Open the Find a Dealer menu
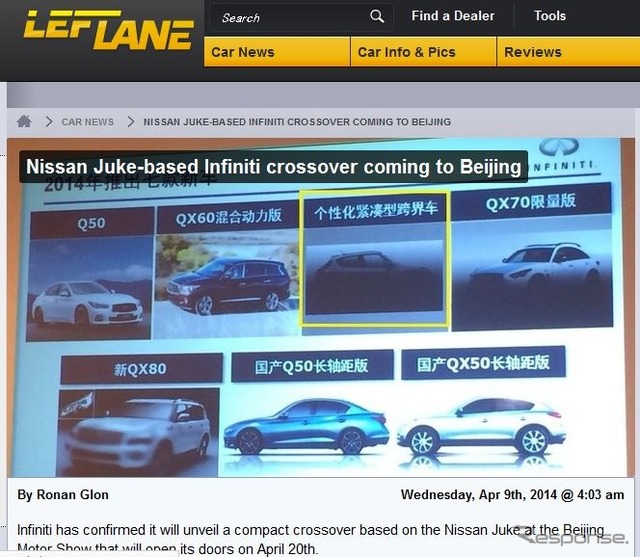The image size is (640, 557). [453, 16]
